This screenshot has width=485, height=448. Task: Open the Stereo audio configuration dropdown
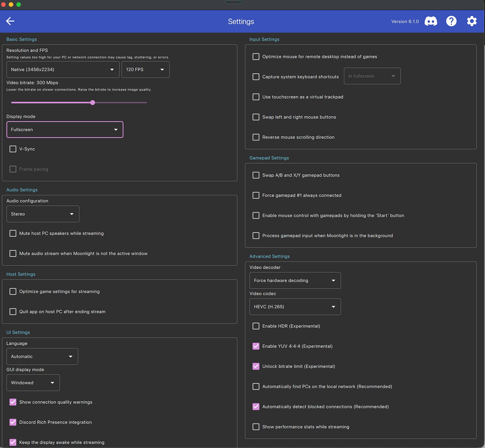coord(43,214)
